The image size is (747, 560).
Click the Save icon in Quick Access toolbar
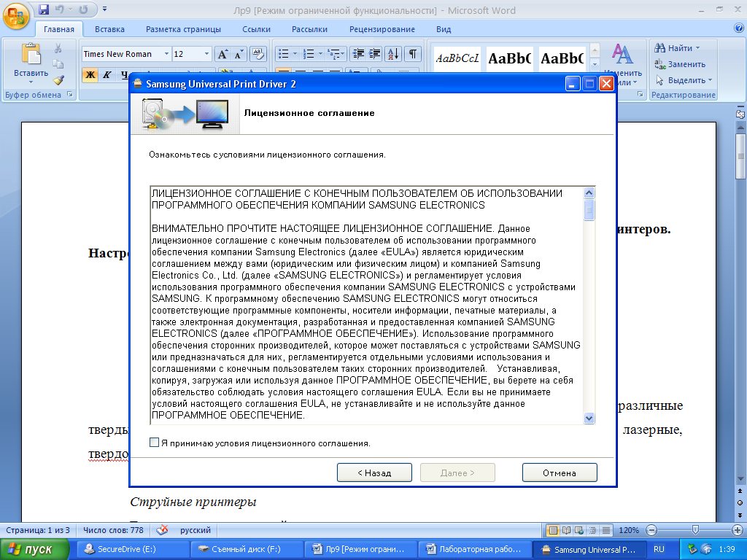[44, 9]
